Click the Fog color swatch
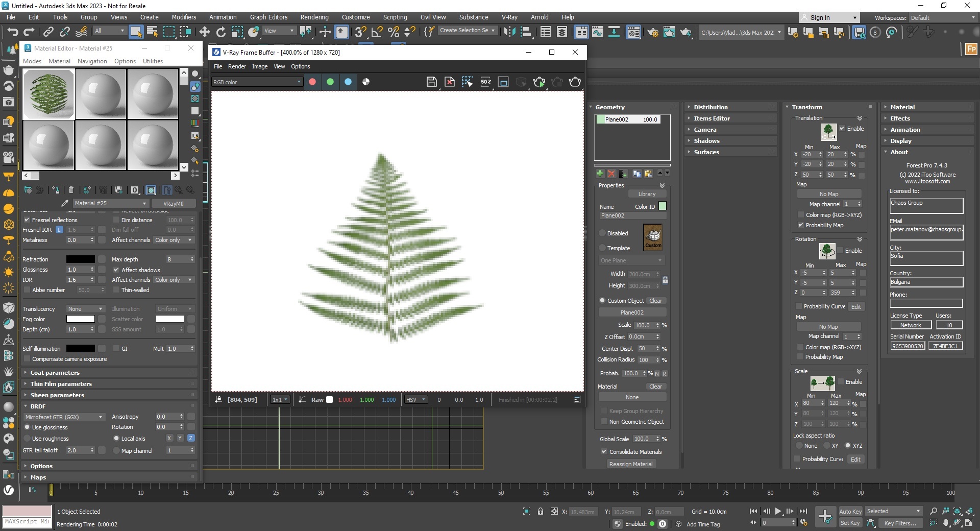 [x=80, y=319]
